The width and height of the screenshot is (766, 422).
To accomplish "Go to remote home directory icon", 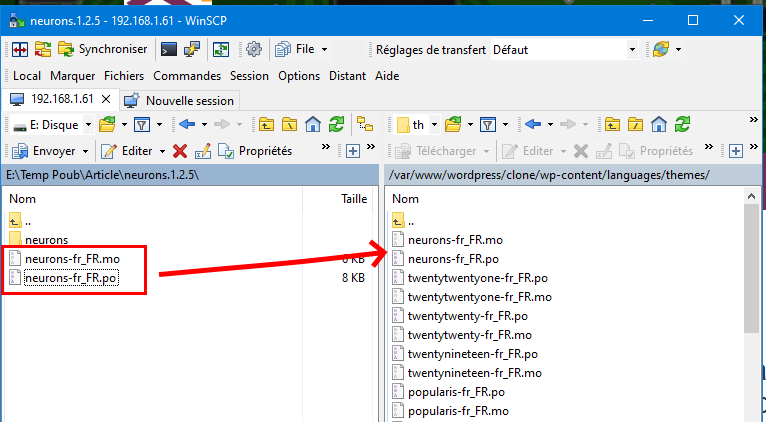I will point(659,125).
